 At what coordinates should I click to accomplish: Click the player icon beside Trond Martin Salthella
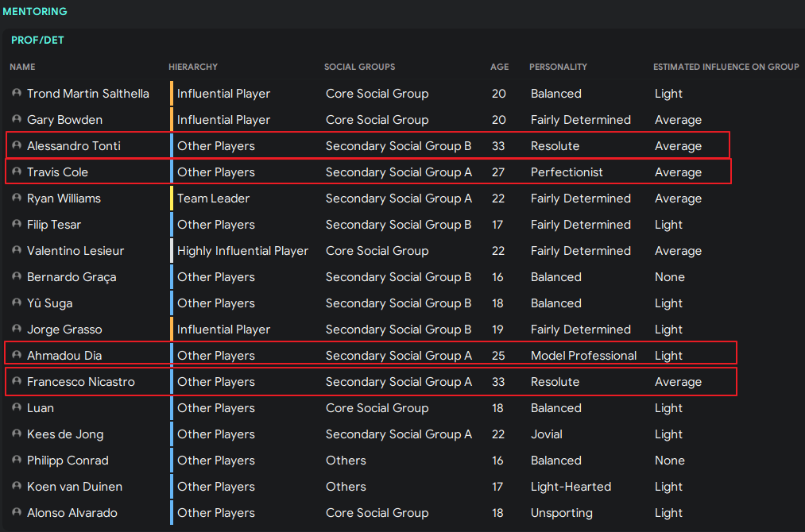click(x=17, y=93)
